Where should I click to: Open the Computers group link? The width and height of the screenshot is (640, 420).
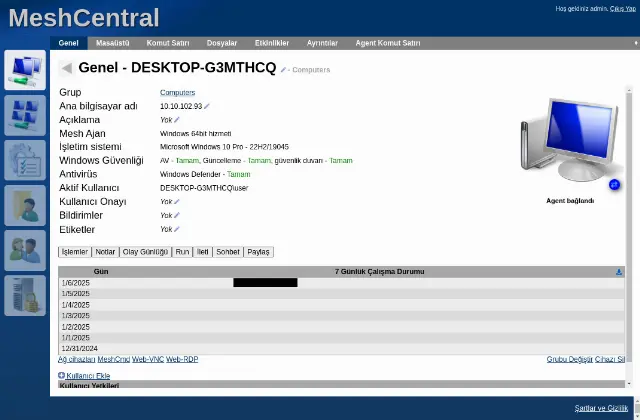178,93
